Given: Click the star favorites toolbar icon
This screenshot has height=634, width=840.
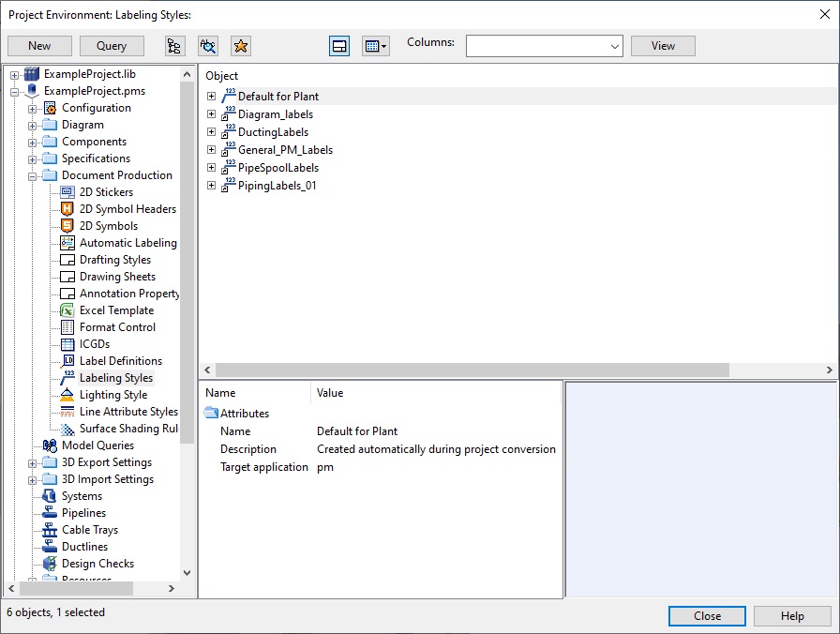Looking at the screenshot, I should click(241, 46).
